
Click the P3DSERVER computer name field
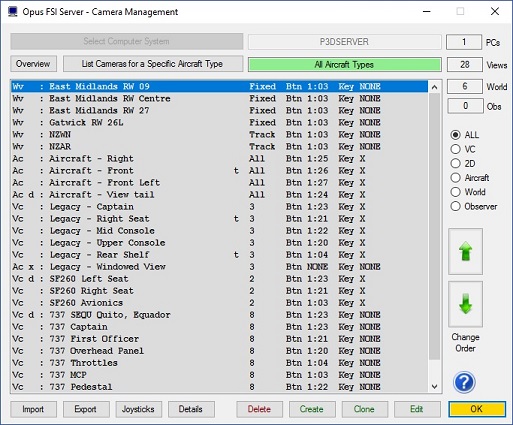tap(345, 42)
